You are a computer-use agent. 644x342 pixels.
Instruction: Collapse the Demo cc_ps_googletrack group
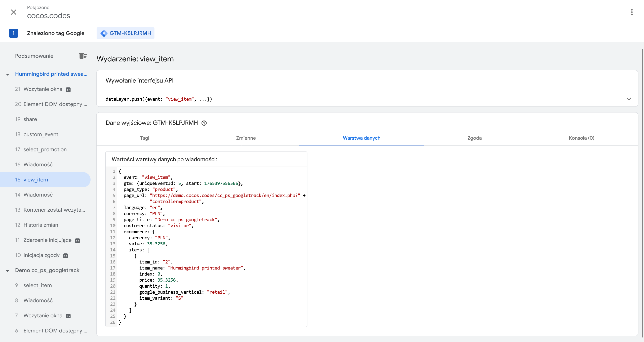click(7, 271)
